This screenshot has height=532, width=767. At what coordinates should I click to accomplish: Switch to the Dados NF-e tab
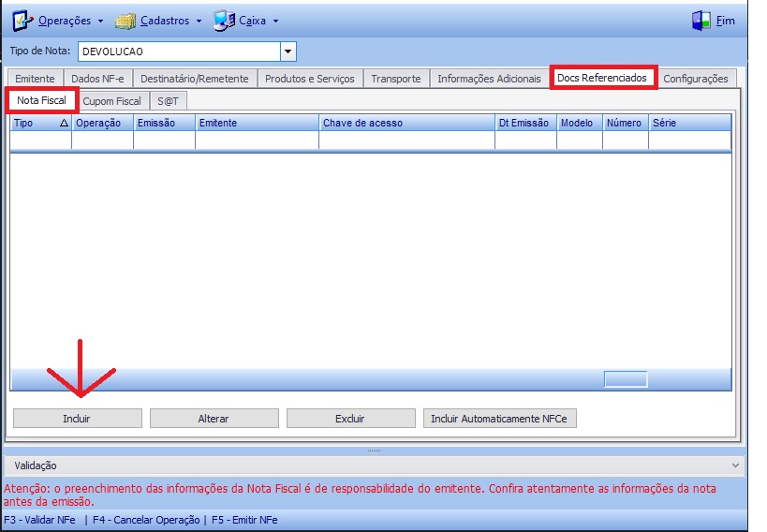97,79
